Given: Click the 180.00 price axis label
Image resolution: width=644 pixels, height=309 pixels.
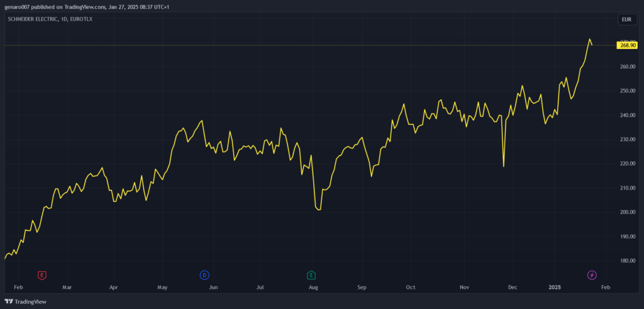Looking at the screenshot, I should point(627,261).
